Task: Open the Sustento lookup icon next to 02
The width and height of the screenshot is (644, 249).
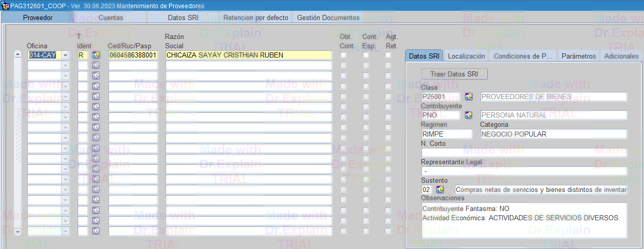Action: [x=439, y=190]
